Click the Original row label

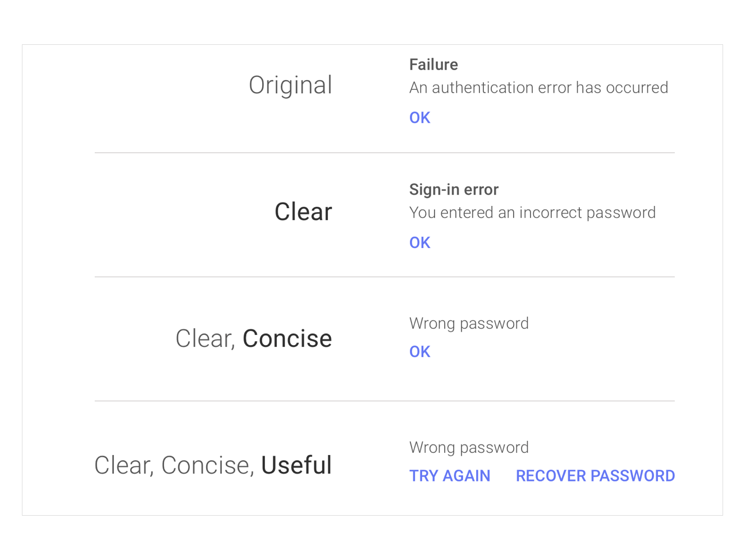290,86
